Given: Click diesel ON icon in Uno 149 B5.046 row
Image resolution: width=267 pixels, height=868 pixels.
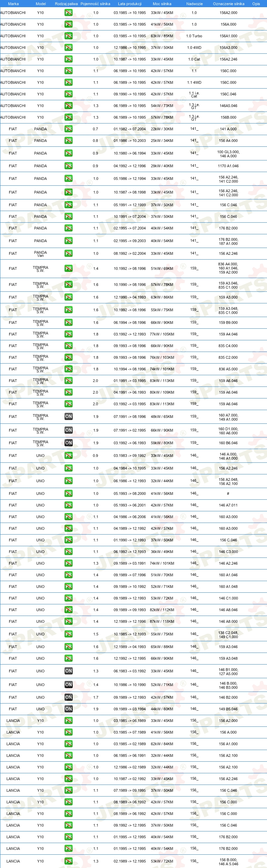Looking at the screenshot, I should pyautogui.click(x=68, y=709).
